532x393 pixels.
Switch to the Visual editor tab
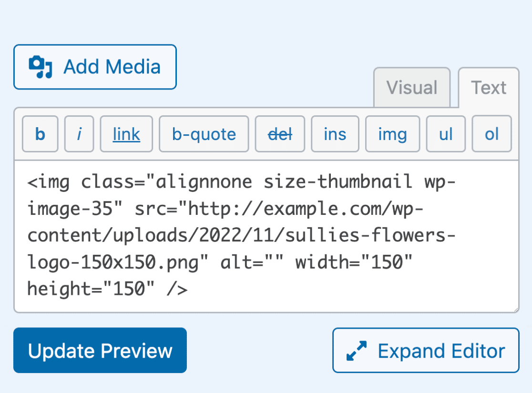pyautogui.click(x=411, y=88)
